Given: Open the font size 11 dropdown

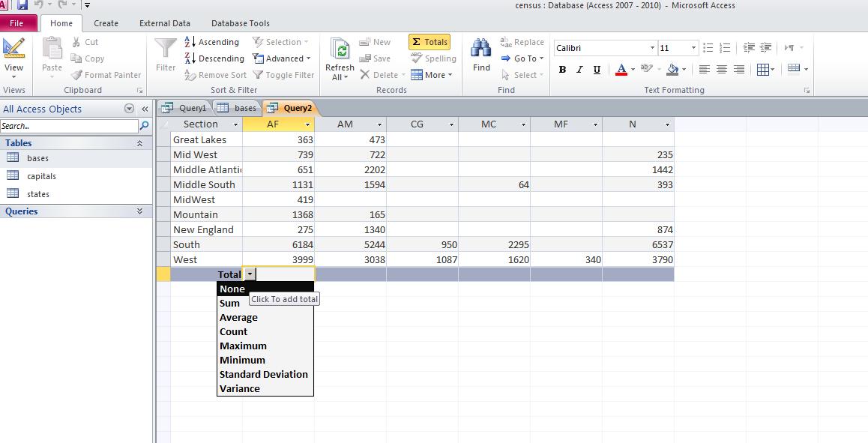Looking at the screenshot, I should [693, 48].
